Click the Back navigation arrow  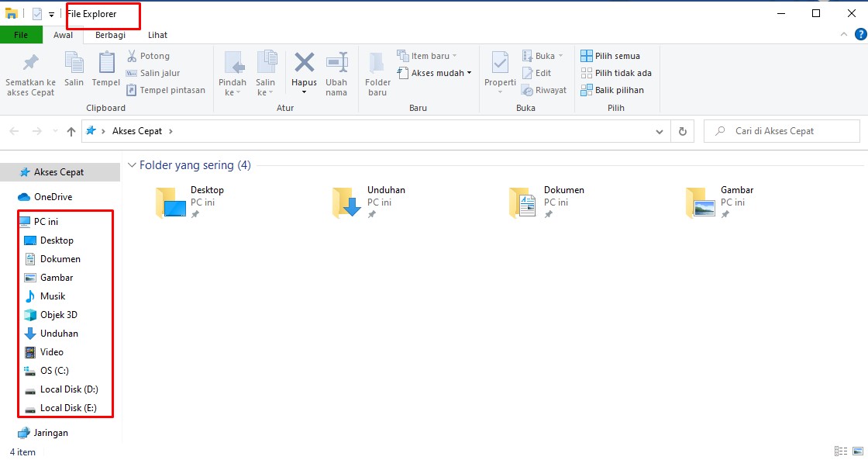[15, 131]
